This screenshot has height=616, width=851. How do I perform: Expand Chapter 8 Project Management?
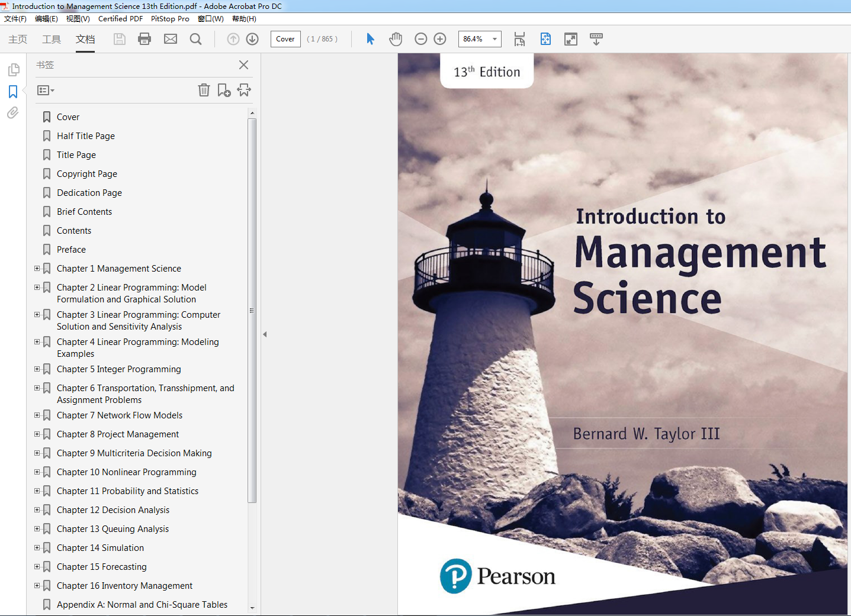coord(37,434)
